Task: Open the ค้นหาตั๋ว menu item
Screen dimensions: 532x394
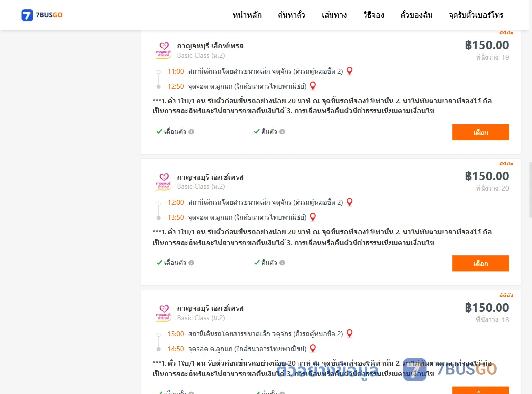Action: (292, 15)
